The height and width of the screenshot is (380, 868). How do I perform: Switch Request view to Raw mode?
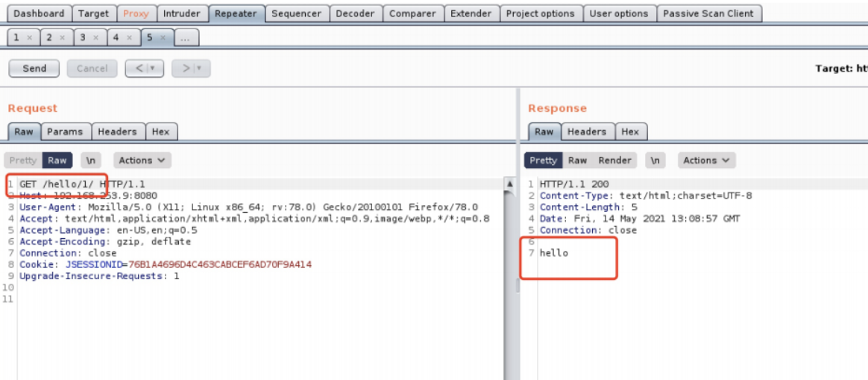click(x=57, y=160)
